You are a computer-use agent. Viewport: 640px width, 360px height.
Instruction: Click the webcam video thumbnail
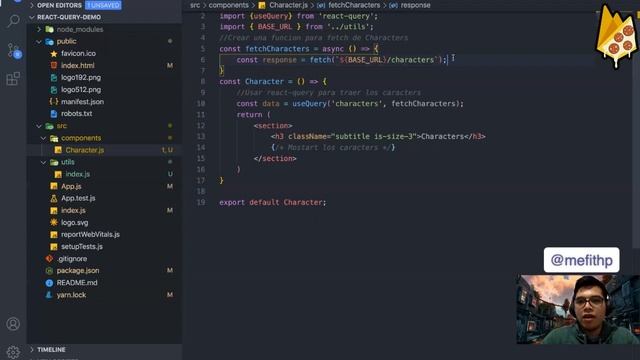point(578,309)
